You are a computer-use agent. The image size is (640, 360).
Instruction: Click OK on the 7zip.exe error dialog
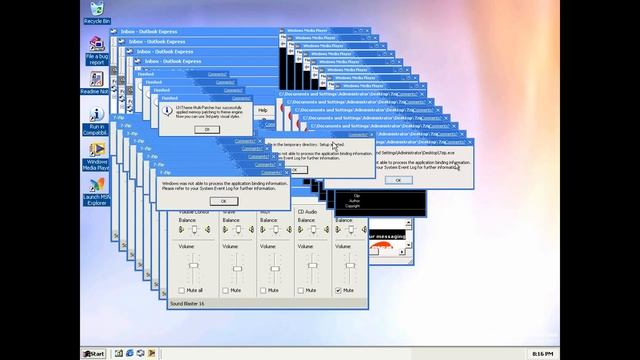398,180
